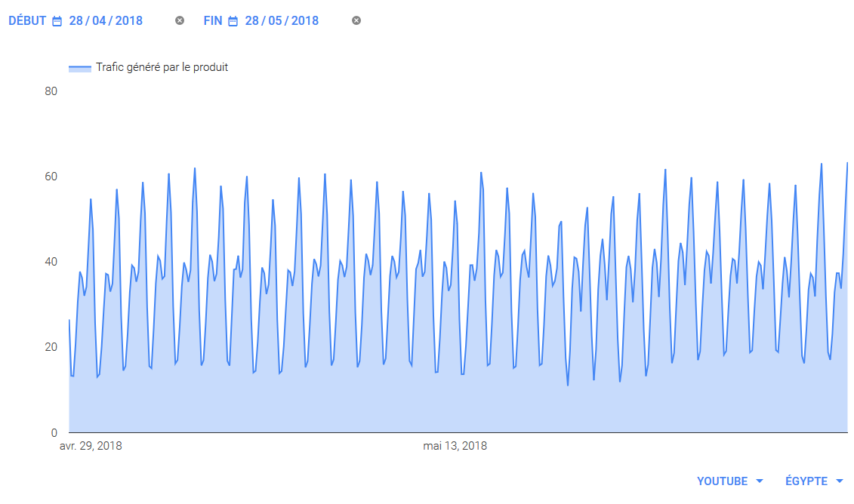Click the 'mai 13, 2018' axis label
The width and height of the screenshot is (854, 504).
click(x=455, y=446)
